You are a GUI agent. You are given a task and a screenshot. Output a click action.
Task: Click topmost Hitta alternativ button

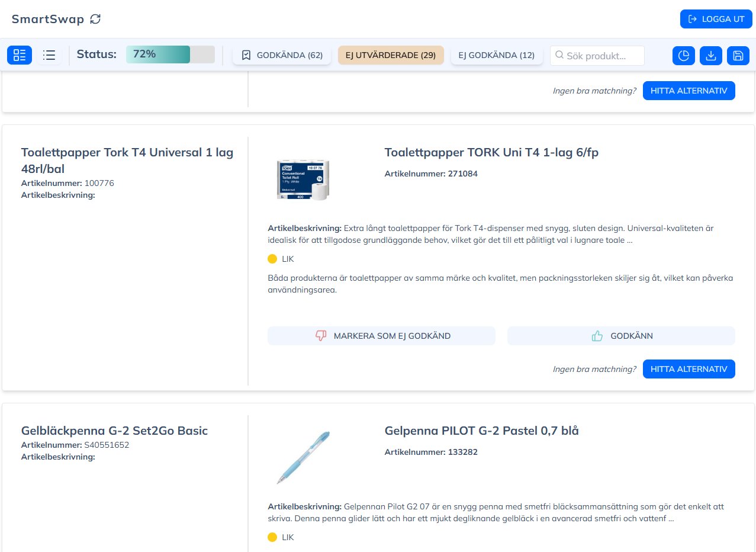(689, 91)
